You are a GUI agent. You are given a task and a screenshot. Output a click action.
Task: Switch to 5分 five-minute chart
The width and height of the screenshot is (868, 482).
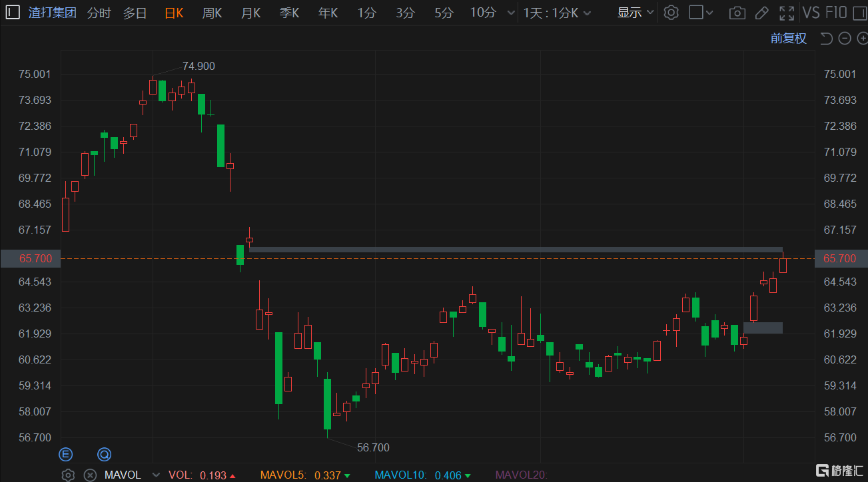444,13
